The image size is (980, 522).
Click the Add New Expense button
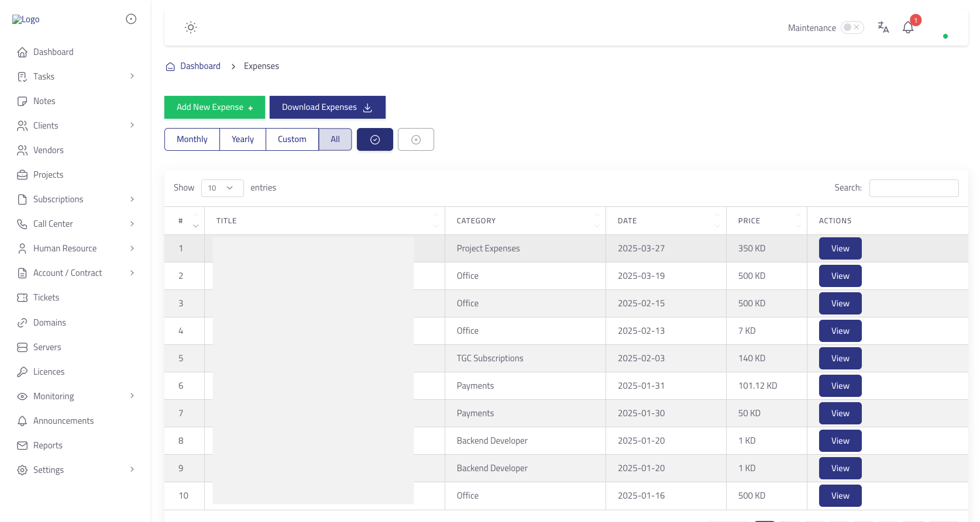click(214, 108)
